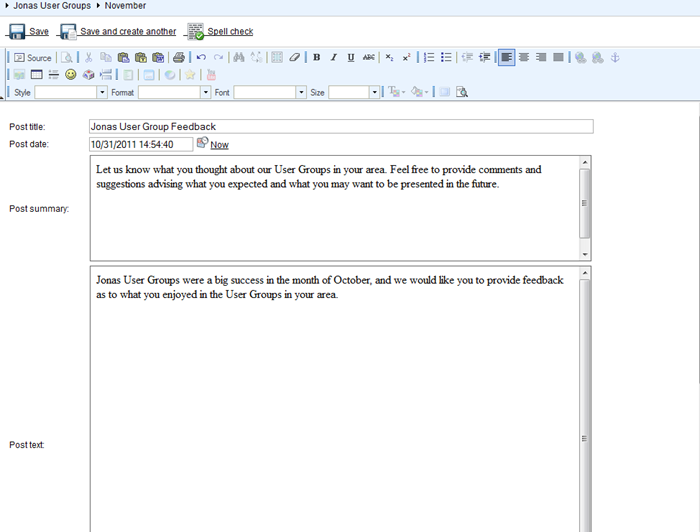Insert a page break
This screenshot has height=532, width=700.
click(106, 75)
